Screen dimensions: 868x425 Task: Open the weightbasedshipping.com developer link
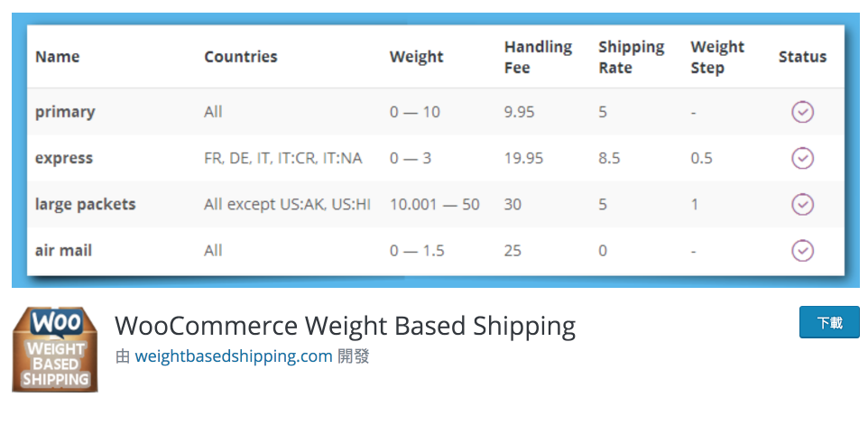point(234,356)
